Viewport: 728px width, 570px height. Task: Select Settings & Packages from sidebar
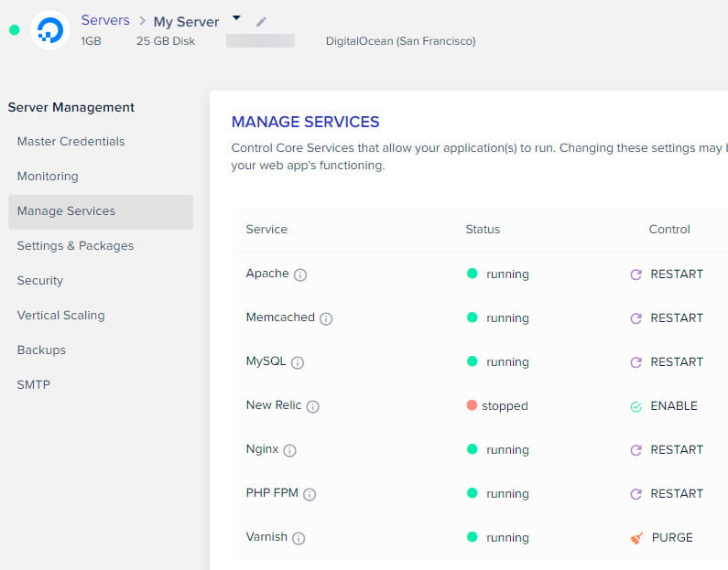[75, 245]
